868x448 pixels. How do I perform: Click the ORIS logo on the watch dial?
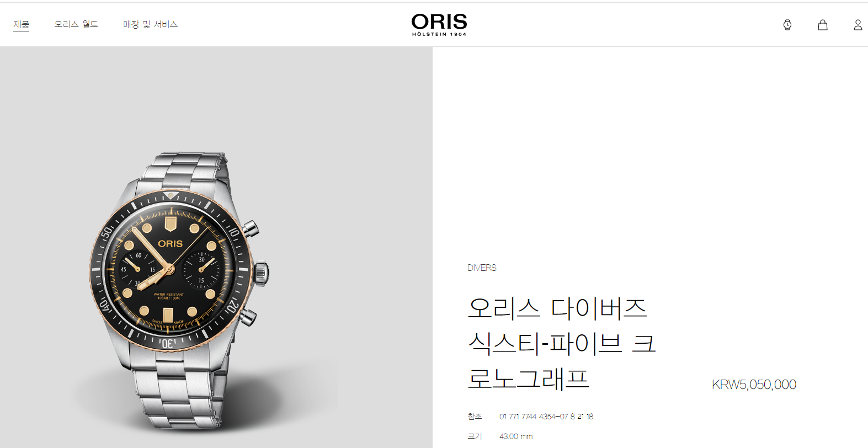click(170, 243)
